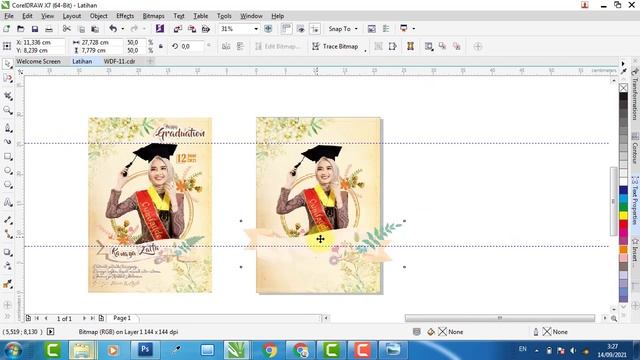Toggle the lock ratio padlock
640x360 pixels.
tap(161, 46)
